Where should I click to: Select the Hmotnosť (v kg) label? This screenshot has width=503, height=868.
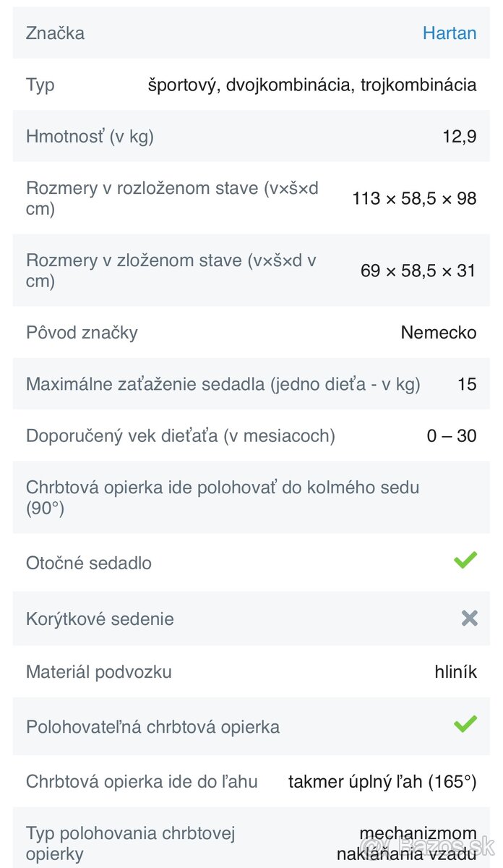pos(90,136)
